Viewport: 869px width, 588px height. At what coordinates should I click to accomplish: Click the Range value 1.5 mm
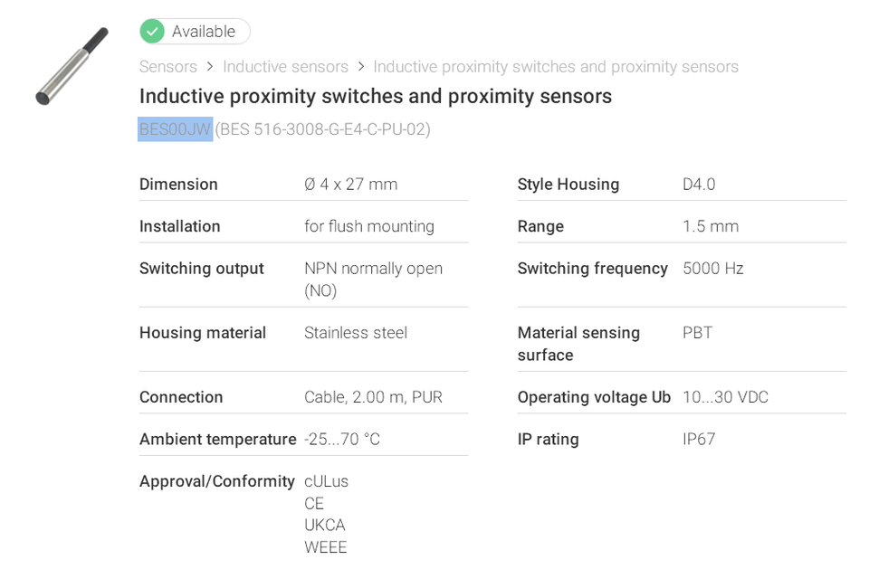click(711, 226)
